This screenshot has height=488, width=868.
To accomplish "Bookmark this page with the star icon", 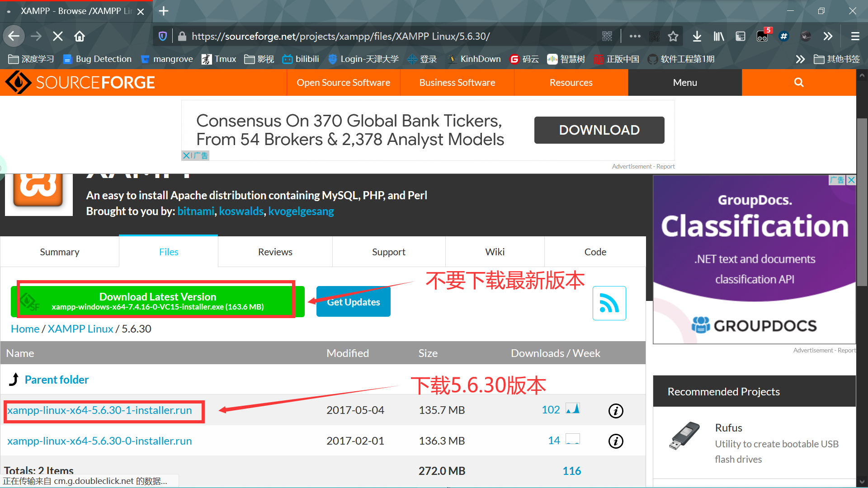I will 673,36.
